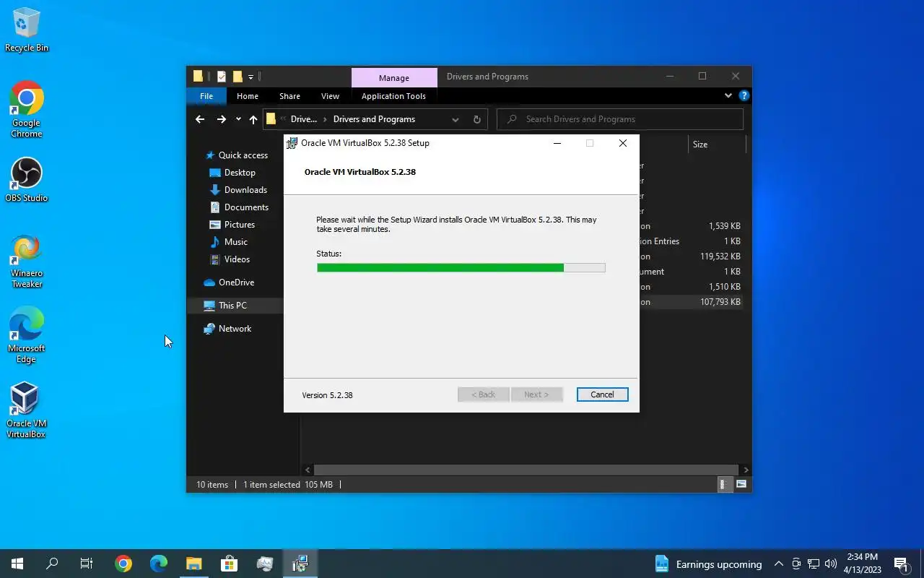The image size is (924, 578).
Task: Open Edge from the taskbar
Action: tap(159, 564)
